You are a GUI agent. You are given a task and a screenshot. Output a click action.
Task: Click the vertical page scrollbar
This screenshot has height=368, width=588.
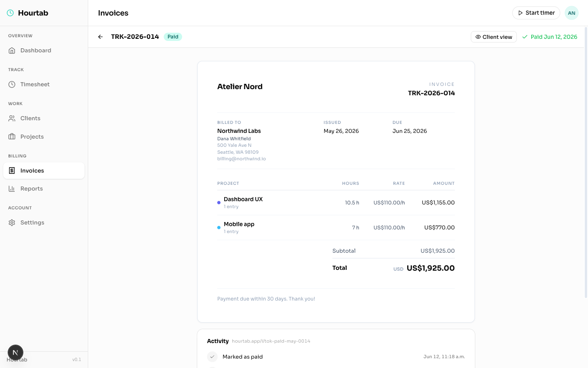pos(586,162)
